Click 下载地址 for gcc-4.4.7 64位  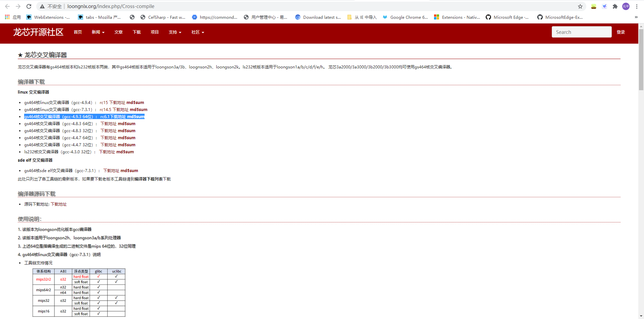point(109,138)
